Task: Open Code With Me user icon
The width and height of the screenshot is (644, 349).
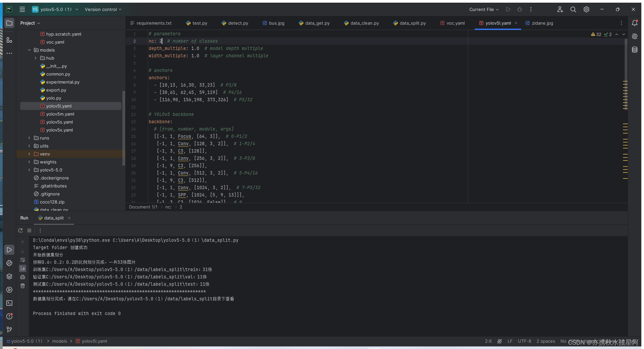Action: pos(560,9)
